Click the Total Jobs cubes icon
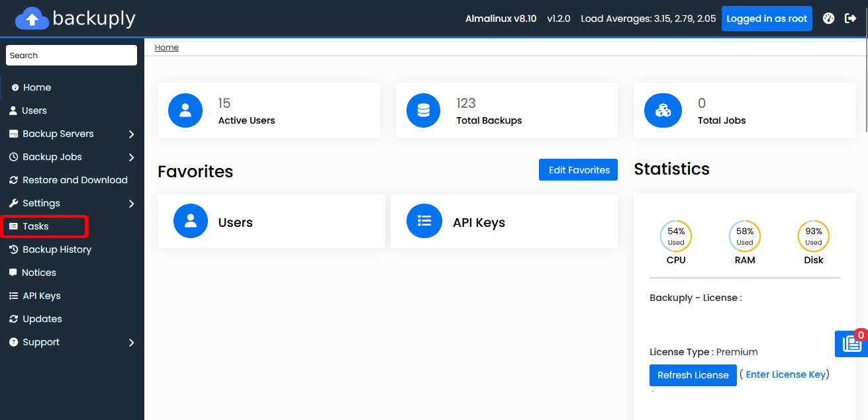This screenshot has height=420, width=868. 663,110
